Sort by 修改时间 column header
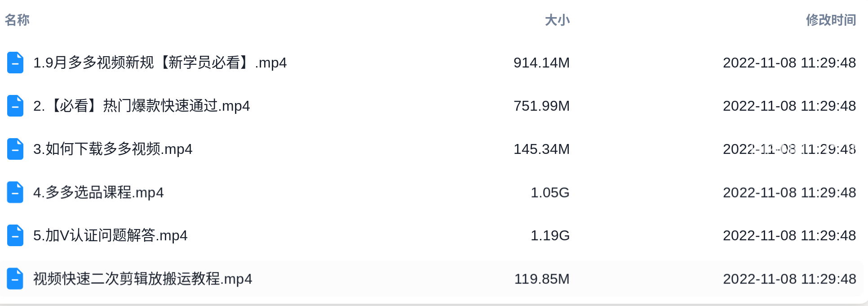 click(831, 20)
